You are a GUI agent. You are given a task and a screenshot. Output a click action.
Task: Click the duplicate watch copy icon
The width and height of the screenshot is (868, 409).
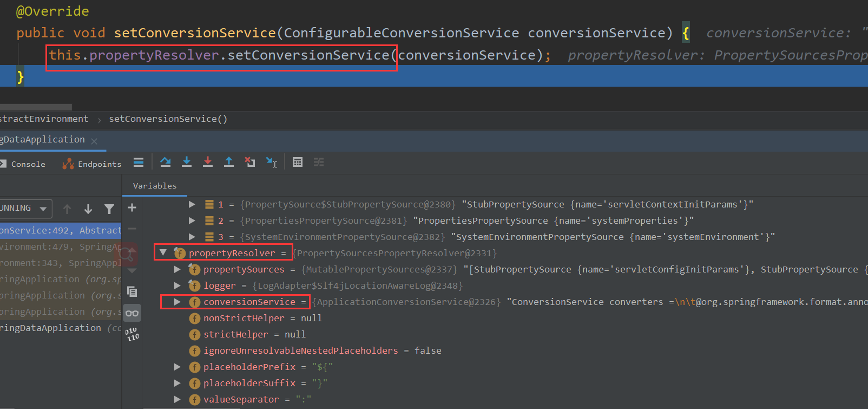(132, 291)
